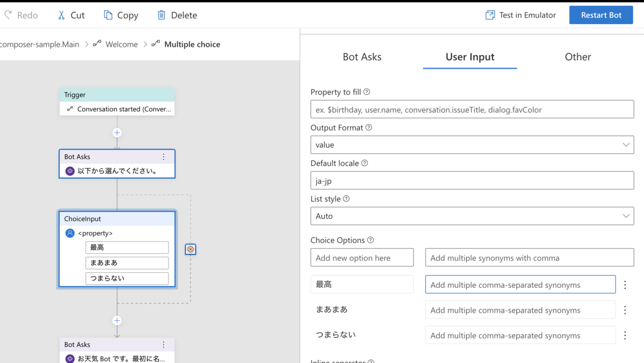The image size is (644, 363).
Task: Open the first Bot Asks node menu
Action: click(164, 157)
